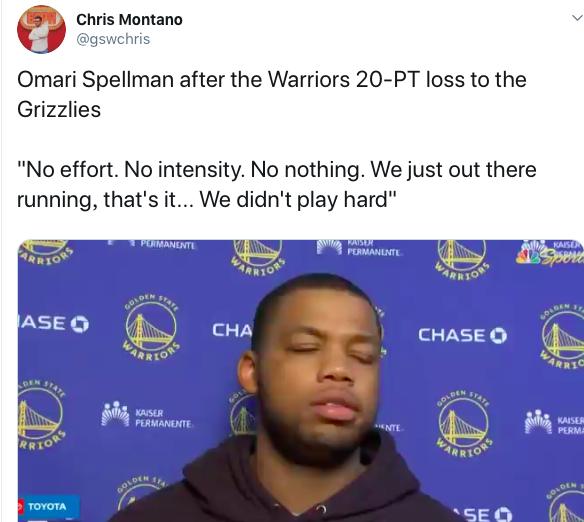Click the "No effort. No intensity" quote
The height and width of the screenshot is (522, 584).
(277, 184)
